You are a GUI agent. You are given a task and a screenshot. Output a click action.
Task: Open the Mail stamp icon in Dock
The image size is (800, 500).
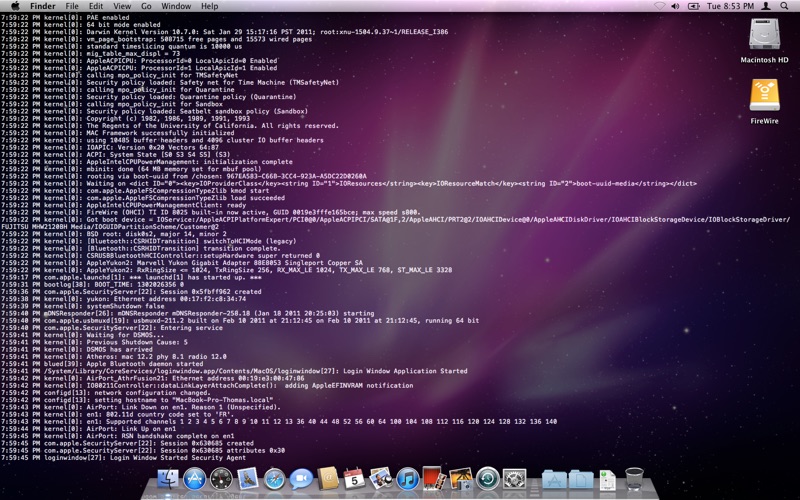coord(248,479)
